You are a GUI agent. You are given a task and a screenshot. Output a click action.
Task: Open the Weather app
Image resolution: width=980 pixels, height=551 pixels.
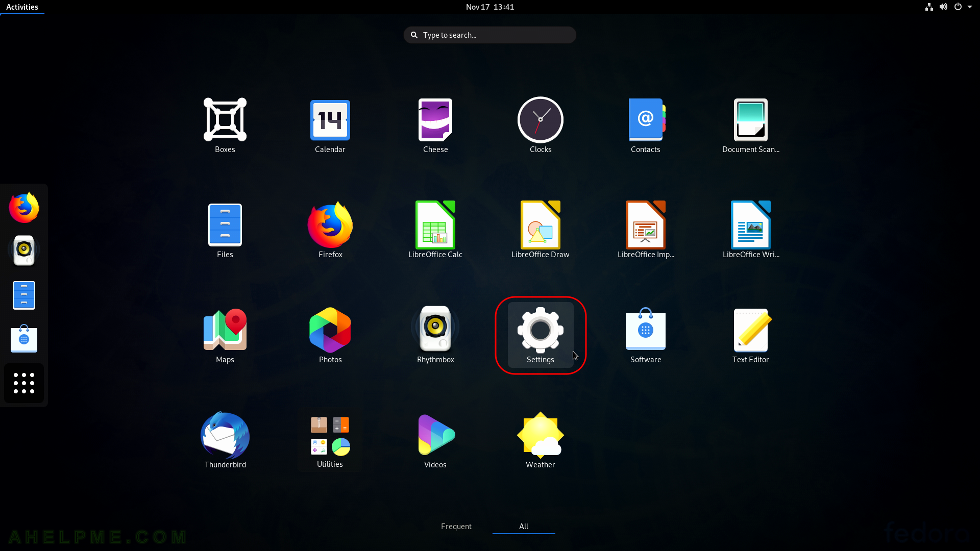point(541,441)
